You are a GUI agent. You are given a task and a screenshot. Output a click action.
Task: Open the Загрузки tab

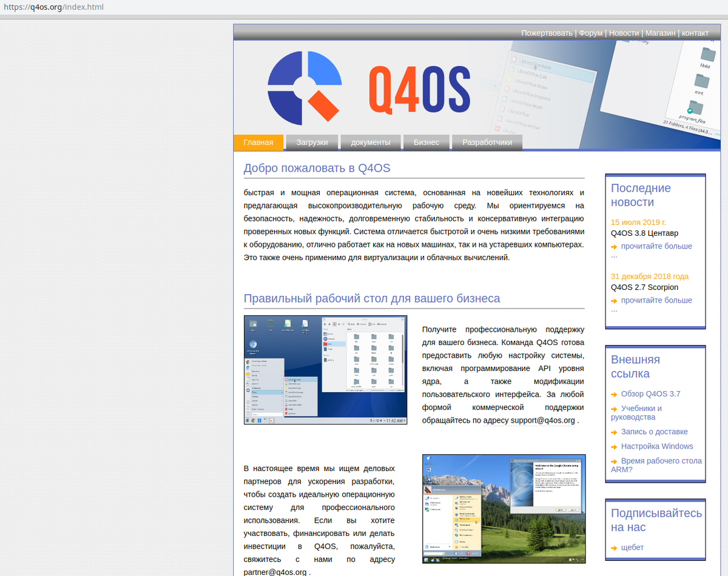312,142
